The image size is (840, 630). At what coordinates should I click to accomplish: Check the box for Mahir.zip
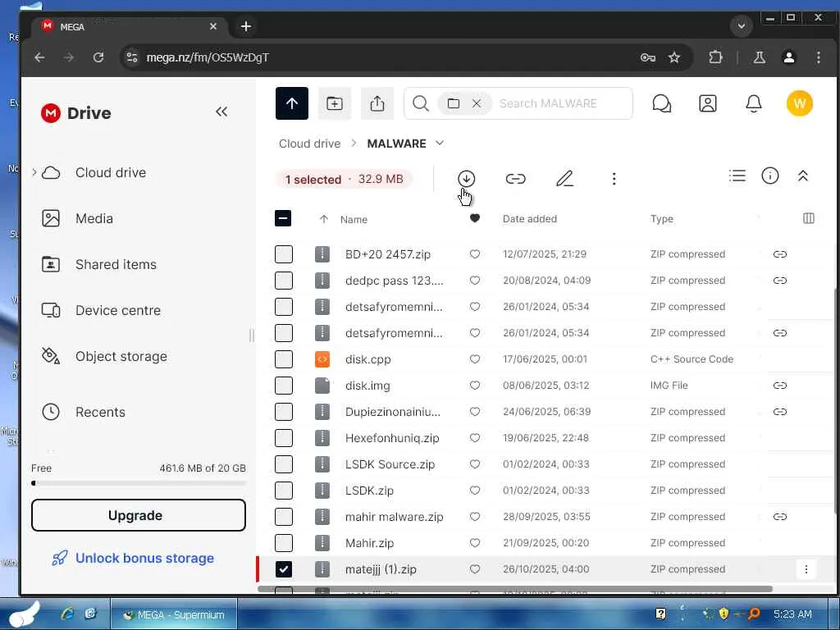(x=283, y=543)
